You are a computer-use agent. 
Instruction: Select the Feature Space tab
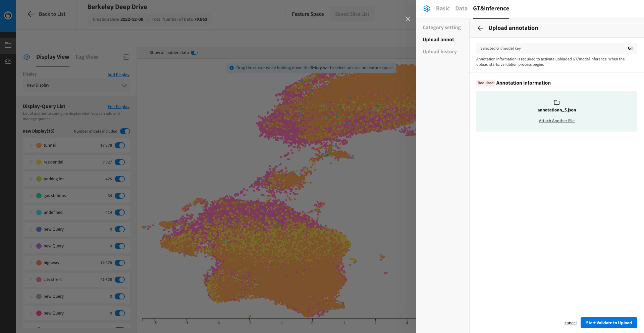pyautogui.click(x=308, y=14)
